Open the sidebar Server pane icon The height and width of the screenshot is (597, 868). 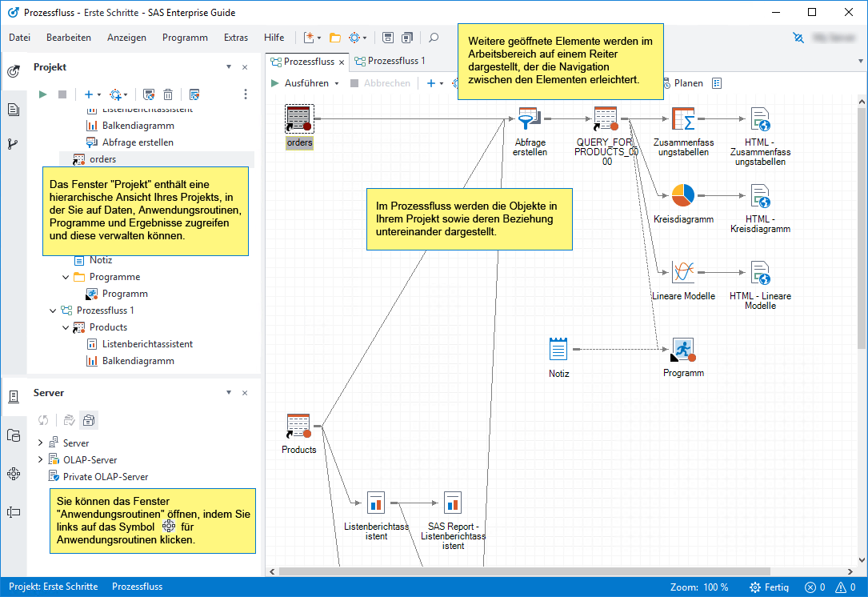(x=14, y=396)
